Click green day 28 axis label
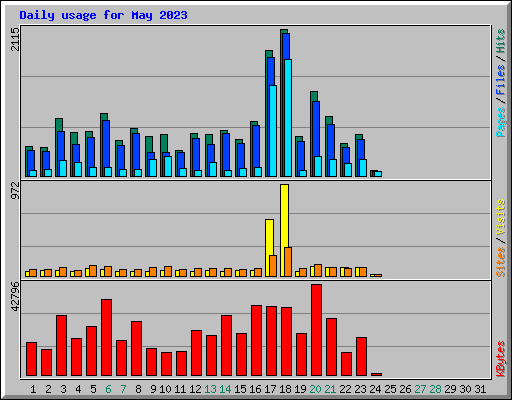The width and height of the screenshot is (512, 400). point(435,389)
